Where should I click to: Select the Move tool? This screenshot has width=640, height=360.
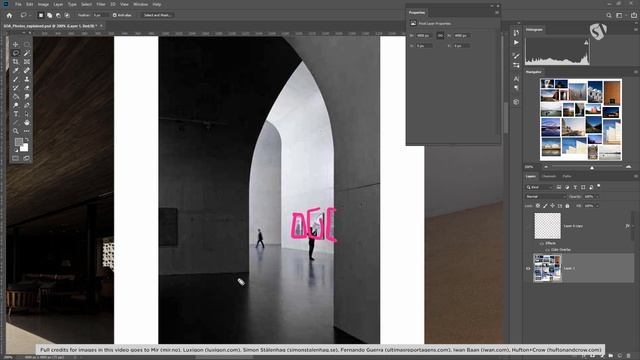pos(16,44)
